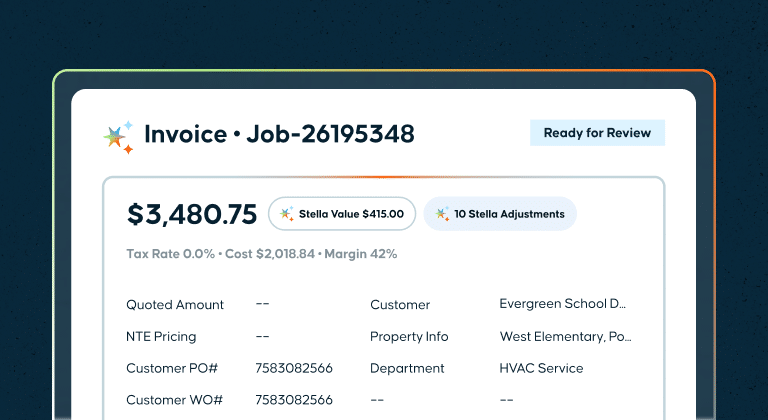Click the NTE Pricing empty value dashes
768x420 pixels.
click(263, 336)
